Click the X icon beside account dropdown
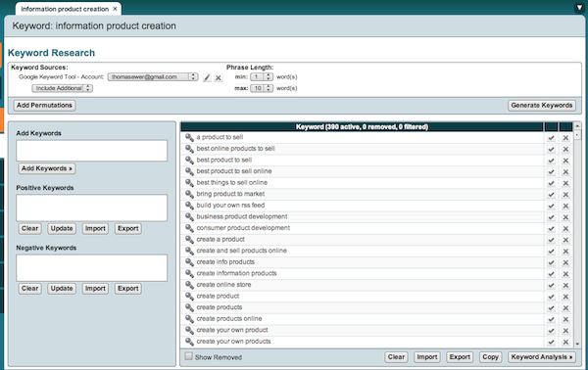This screenshot has width=588, height=370. pyautogui.click(x=219, y=77)
